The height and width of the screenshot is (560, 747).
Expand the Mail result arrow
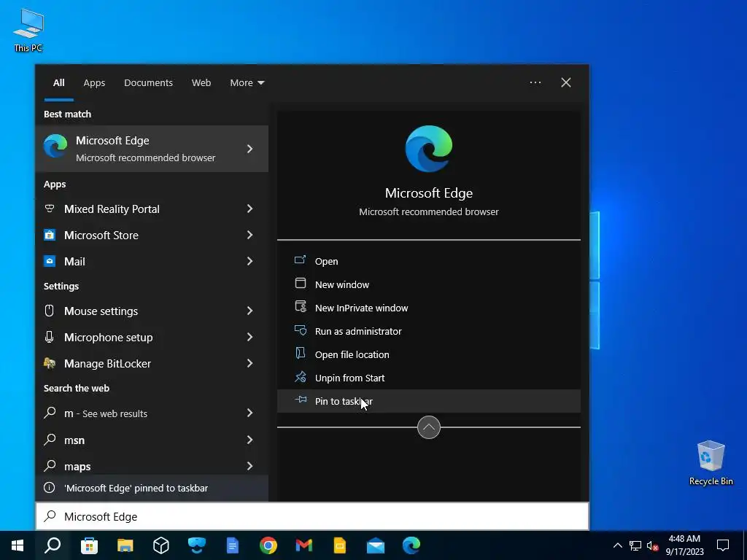[249, 261]
